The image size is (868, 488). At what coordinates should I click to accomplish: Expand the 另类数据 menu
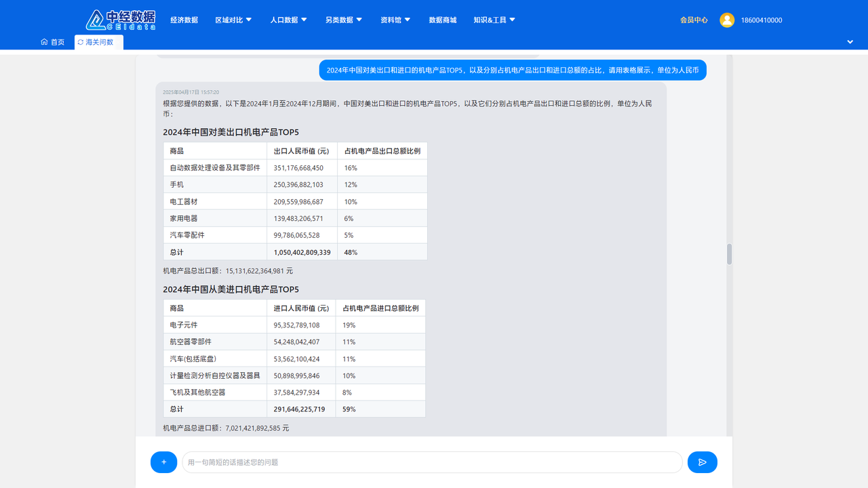click(x=343, y=20)
